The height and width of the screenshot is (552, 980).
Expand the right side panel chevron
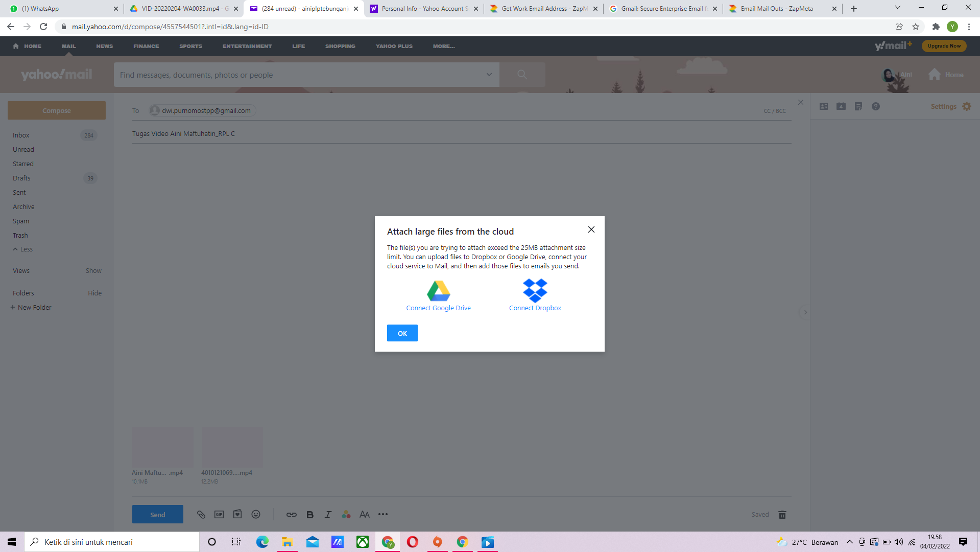(805, 312)
